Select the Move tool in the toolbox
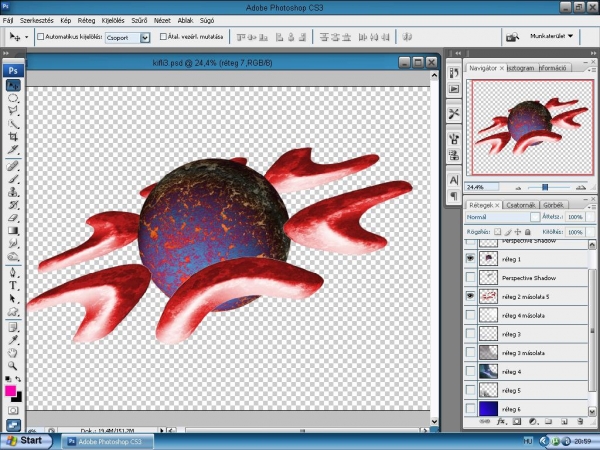The width and height of the screenshot is (600, 450). pyautogui.click(x=13, y=85)
